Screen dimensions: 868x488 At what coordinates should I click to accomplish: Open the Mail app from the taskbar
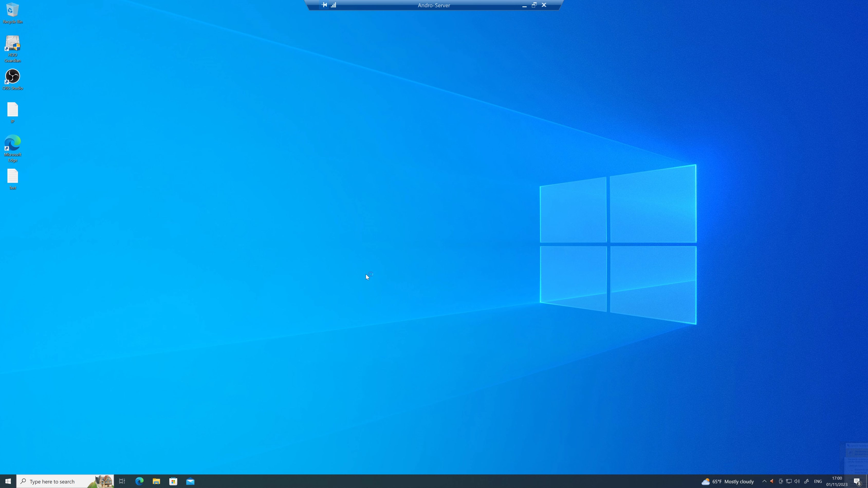(190, 481)
